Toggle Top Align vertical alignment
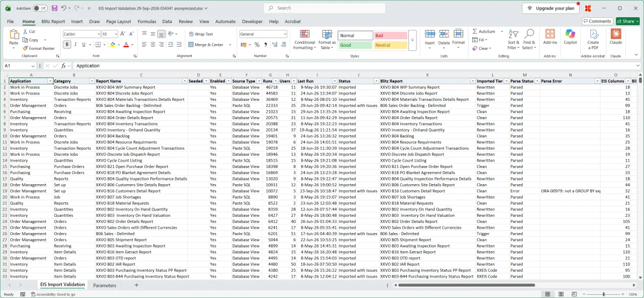The image size is (644, 298). click(145, 34)
